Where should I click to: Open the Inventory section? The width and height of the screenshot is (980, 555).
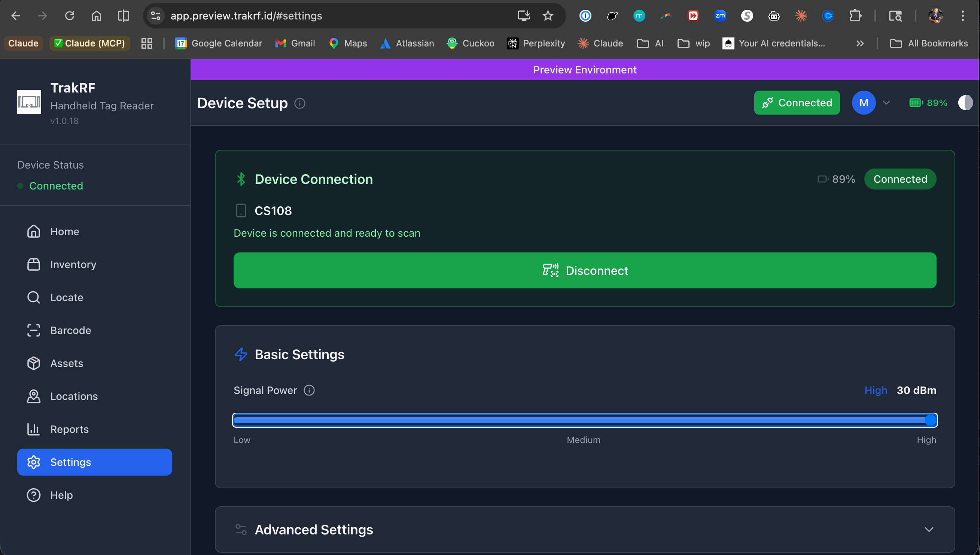pyautogui.click(x=73, y=264)
